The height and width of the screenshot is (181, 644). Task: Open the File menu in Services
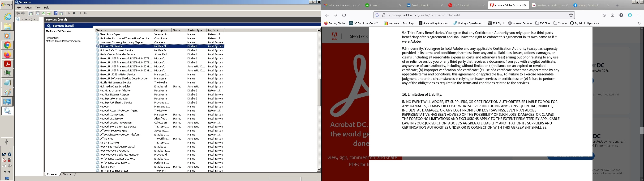tap(19, 8)
